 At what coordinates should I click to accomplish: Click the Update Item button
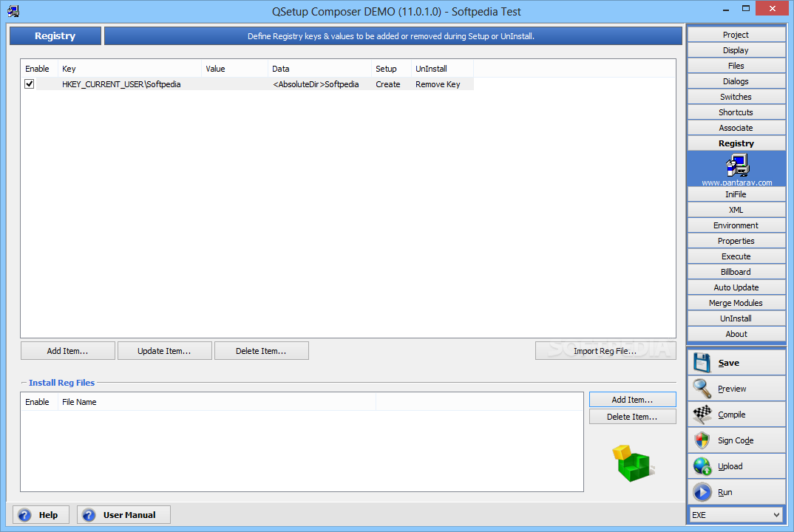tap(165, 351)
